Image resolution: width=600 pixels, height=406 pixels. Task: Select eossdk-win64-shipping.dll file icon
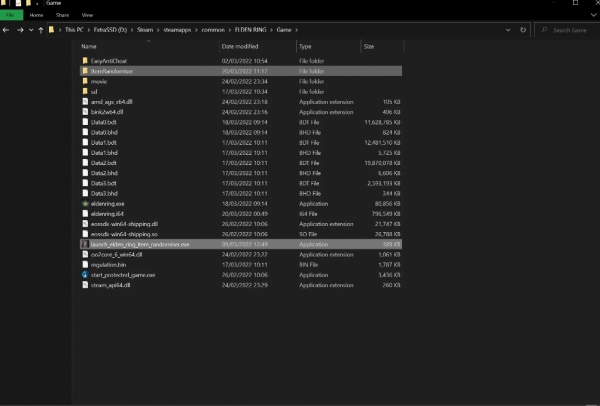click(85, 223)
